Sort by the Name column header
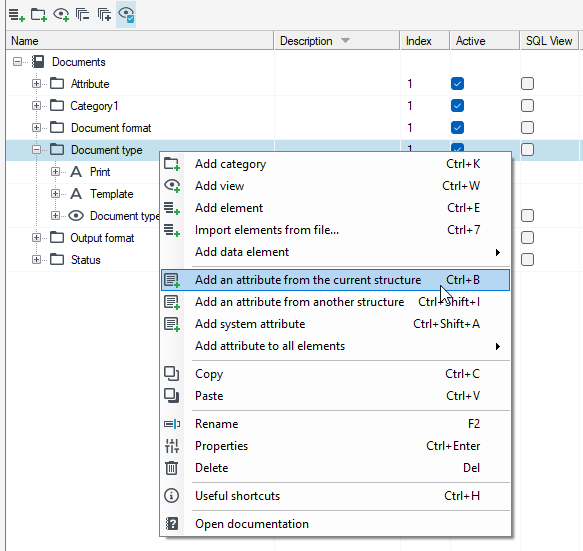583x551 pixels. click(140, 41)
